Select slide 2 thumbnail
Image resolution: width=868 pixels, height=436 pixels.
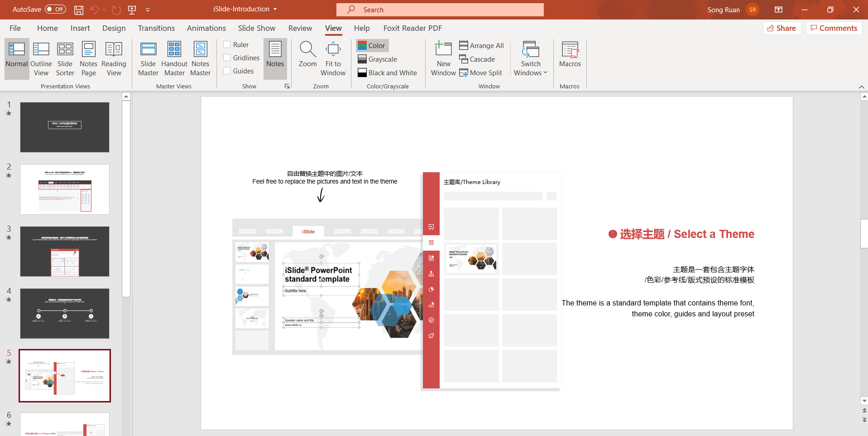click(x=65, y=189)
